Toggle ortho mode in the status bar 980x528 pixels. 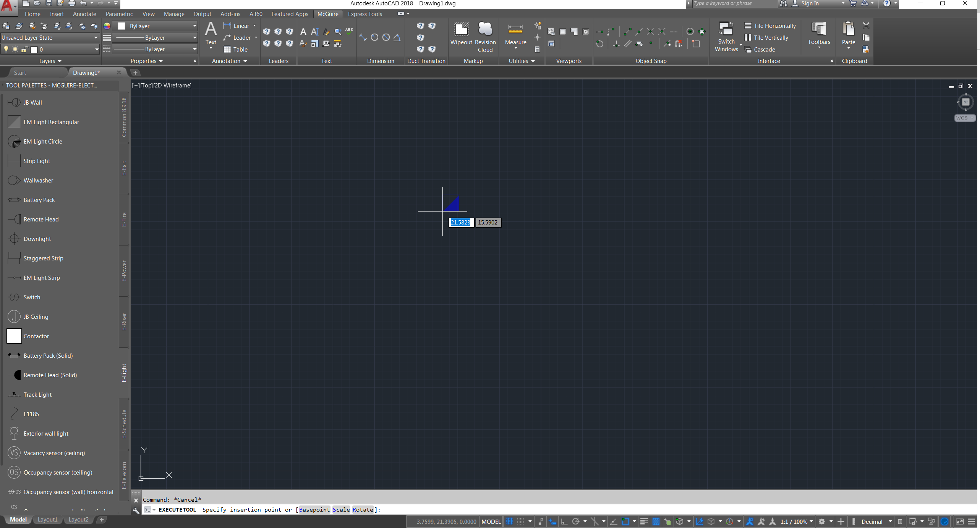[x=564, y=521]
